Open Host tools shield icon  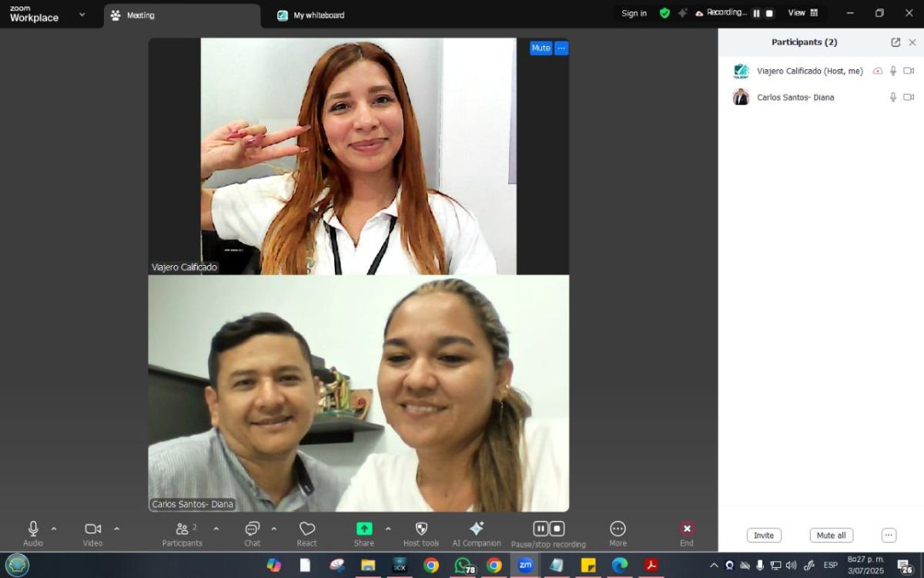(421, 529)
